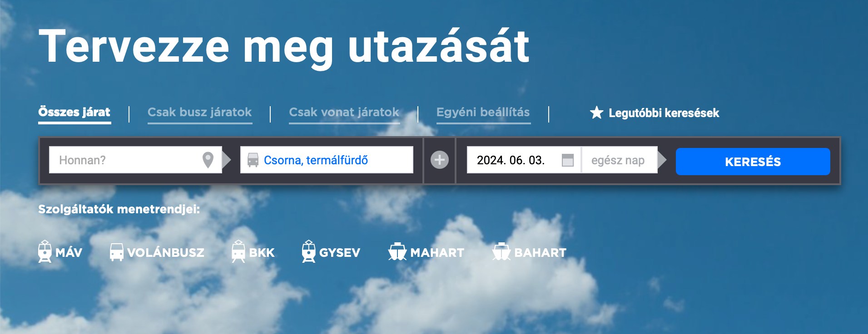The image size is (868, 334).
Task: Click the BKK tram icon
Action: point(238,252)
